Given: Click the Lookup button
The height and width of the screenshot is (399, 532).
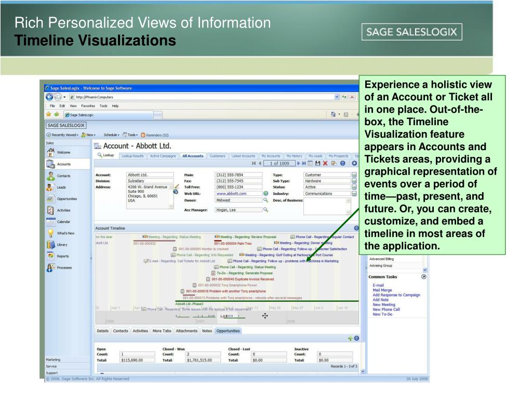Looking at the screenshot, I should 105,155.
